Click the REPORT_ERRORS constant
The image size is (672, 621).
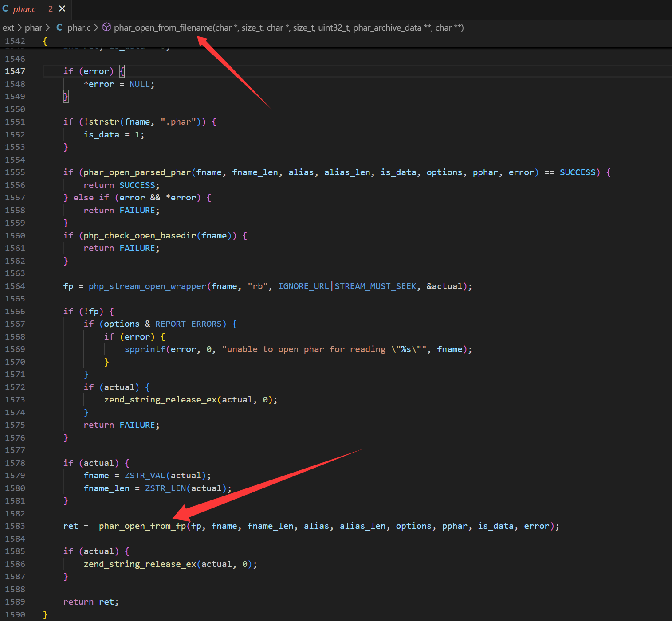pyautogui.click(x=188, y=324)
